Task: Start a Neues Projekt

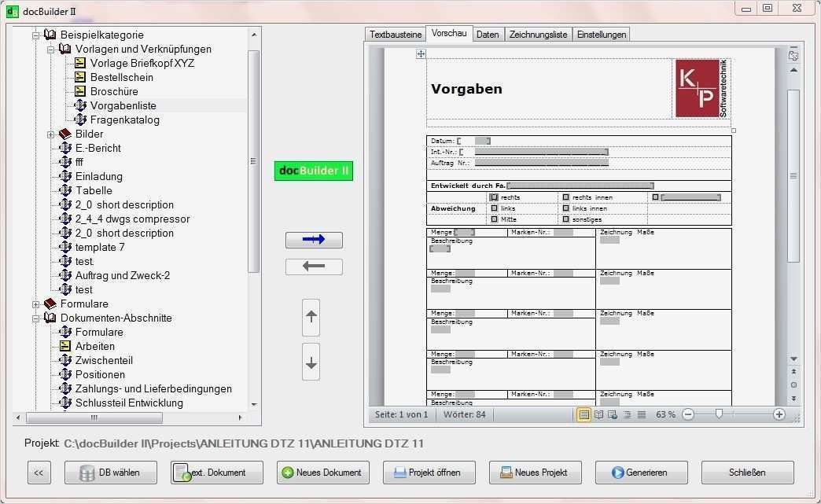Action: (x=536, y=473)
